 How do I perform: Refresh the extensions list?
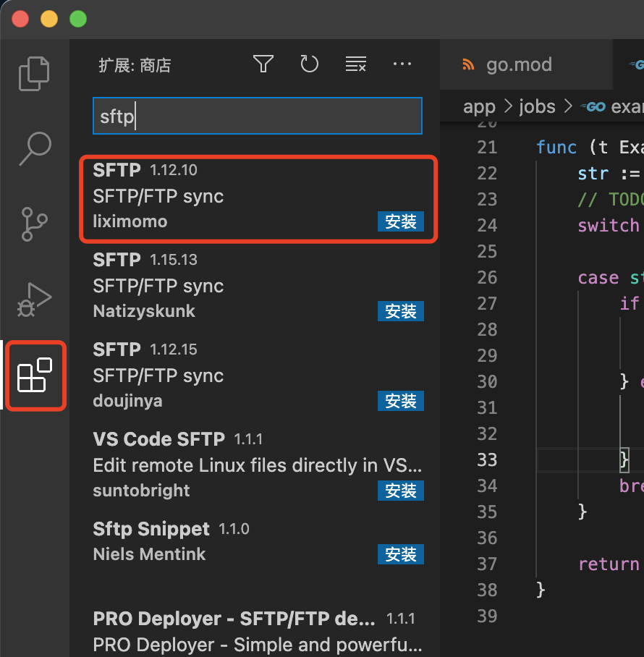click(x=309, y=64)
